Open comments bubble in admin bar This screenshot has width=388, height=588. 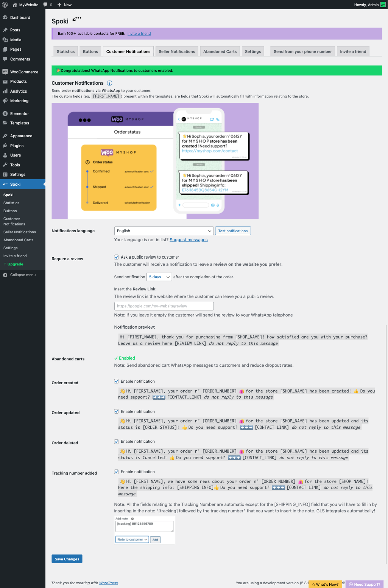coord(45,5)
